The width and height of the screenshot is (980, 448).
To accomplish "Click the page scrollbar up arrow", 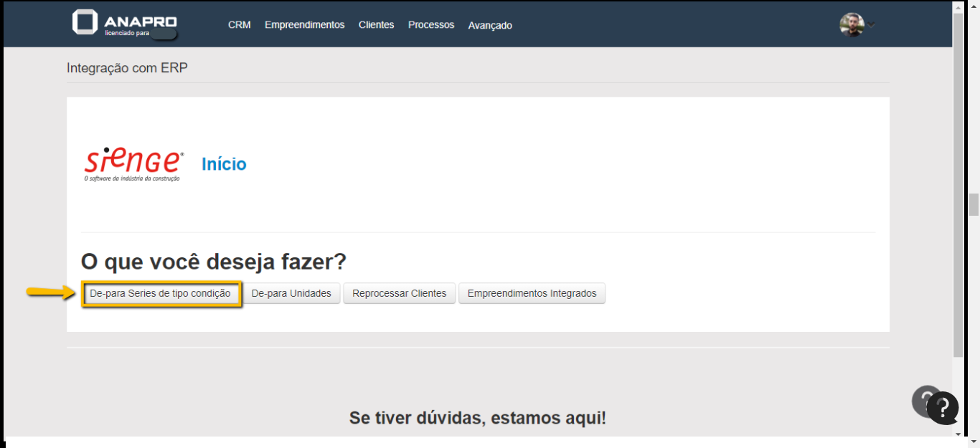I will point(958,6).
